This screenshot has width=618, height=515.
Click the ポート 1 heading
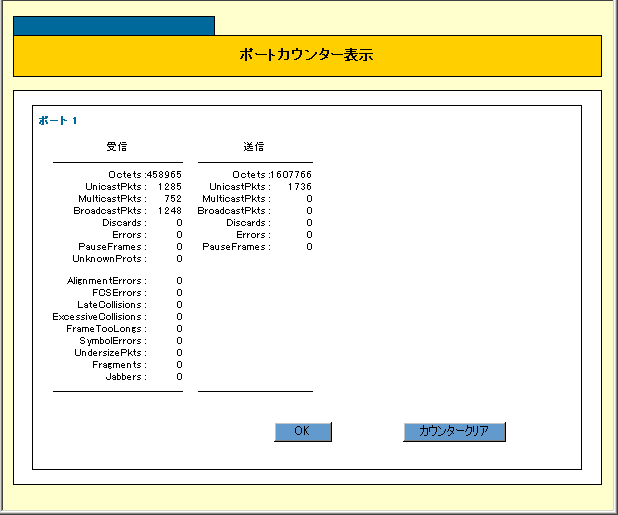[58, 121]
